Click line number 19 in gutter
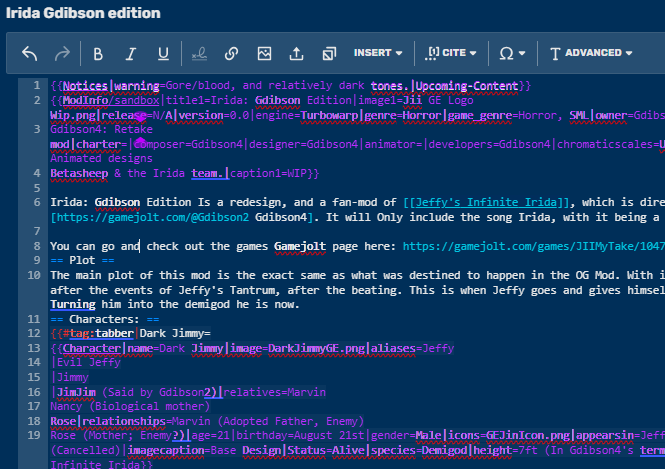 34,435
